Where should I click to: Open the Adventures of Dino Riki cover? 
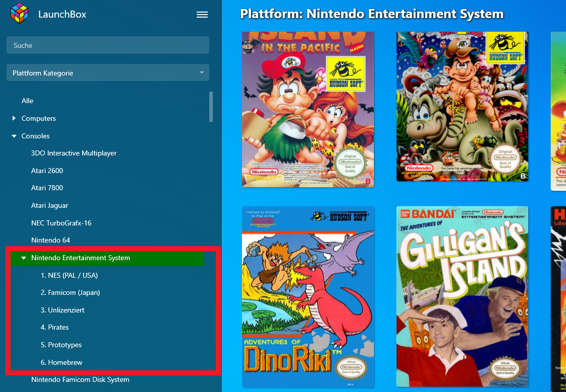pos(308,297)
